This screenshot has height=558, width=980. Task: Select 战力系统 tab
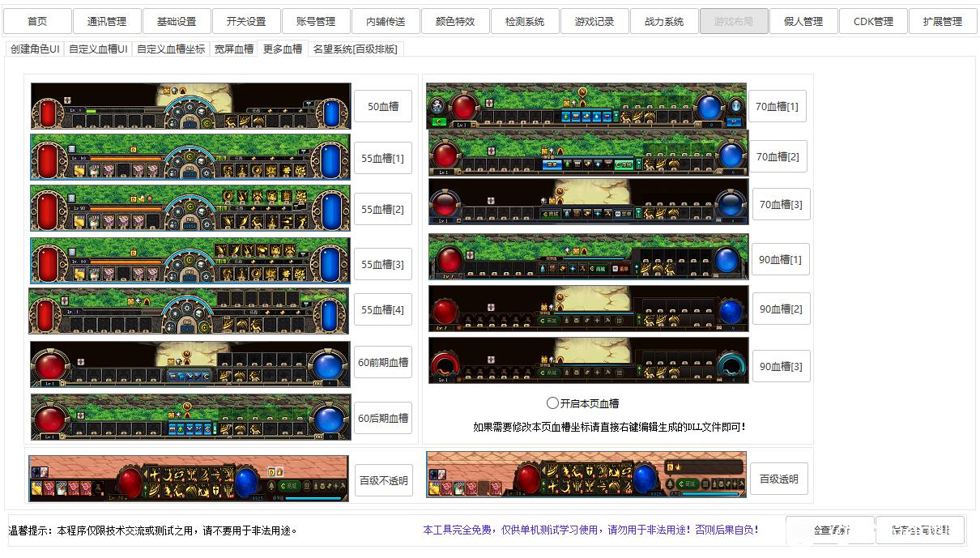click(664, 21)
